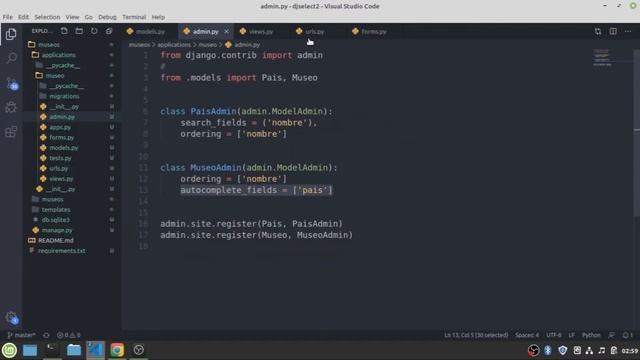Open Source Control view with badge
This screenshot has height=360, width=640.
(x=11, y=83)
